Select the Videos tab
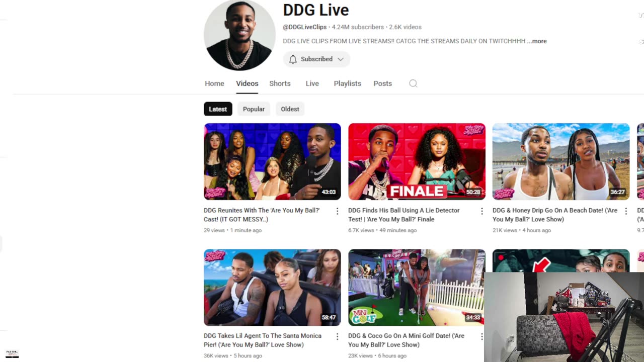 coord(247,83)
